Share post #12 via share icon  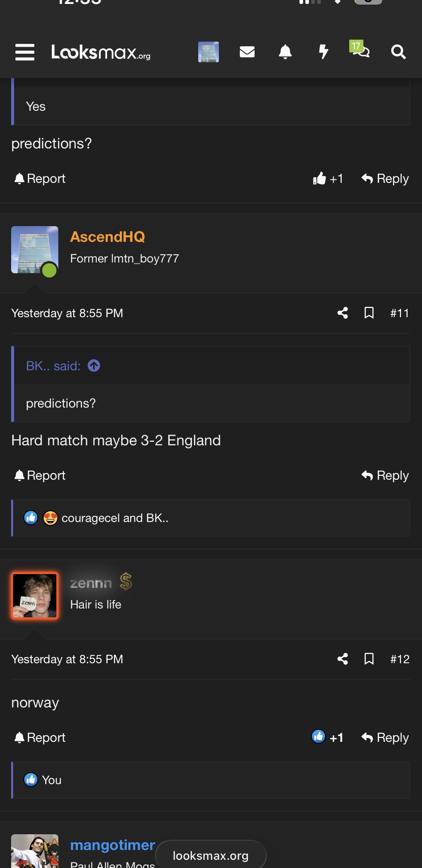pos(342,658)
